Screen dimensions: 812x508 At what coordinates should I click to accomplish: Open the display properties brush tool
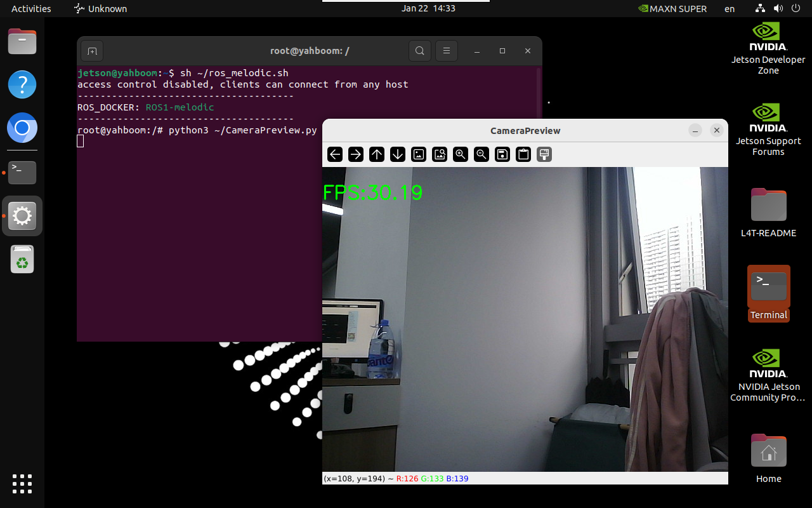tap(544, 154)
